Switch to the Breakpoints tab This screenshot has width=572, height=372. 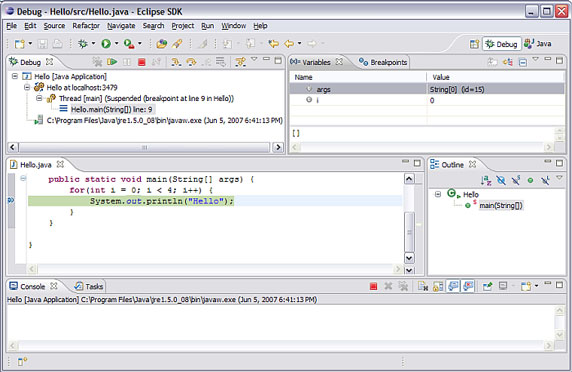coord(383,62)
